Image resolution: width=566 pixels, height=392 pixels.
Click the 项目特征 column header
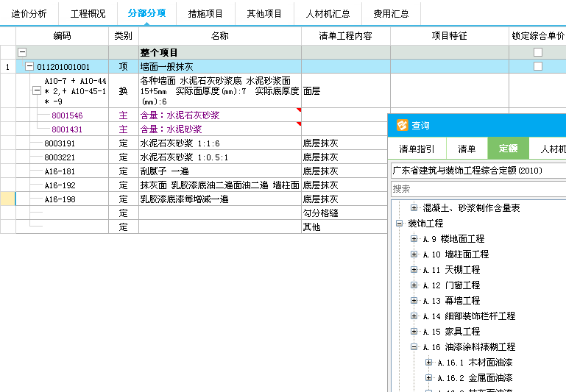(x=450, y=36)
